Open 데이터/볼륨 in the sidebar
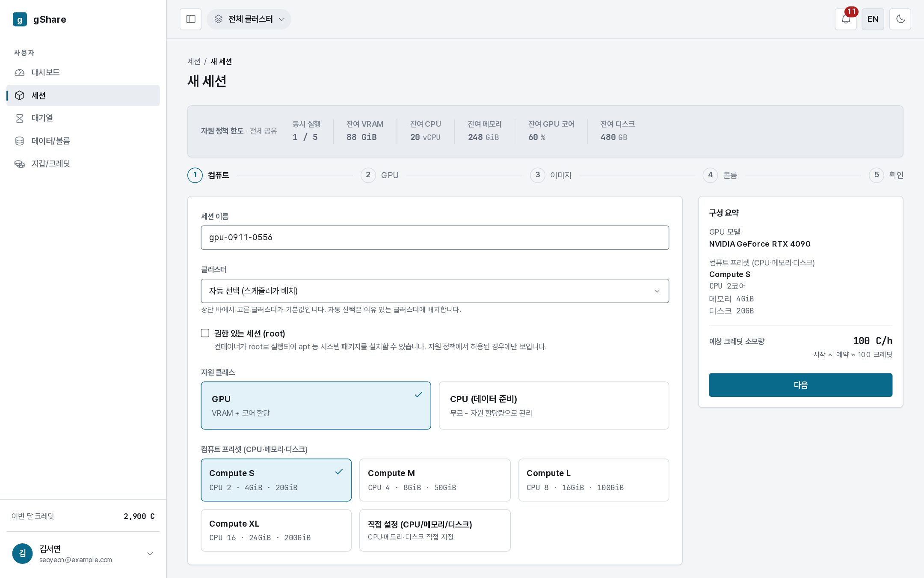 point(83,141)
